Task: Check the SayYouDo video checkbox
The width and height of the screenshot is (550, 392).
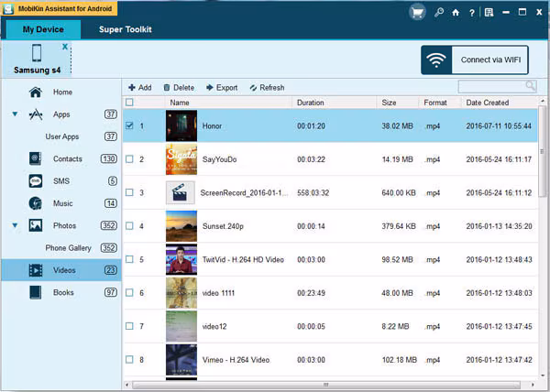Action: coord(129,159)
